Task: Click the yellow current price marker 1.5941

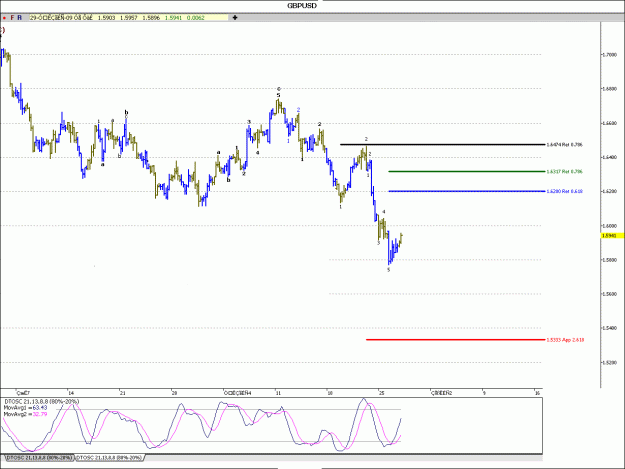Action: click(x=612, y=236)
